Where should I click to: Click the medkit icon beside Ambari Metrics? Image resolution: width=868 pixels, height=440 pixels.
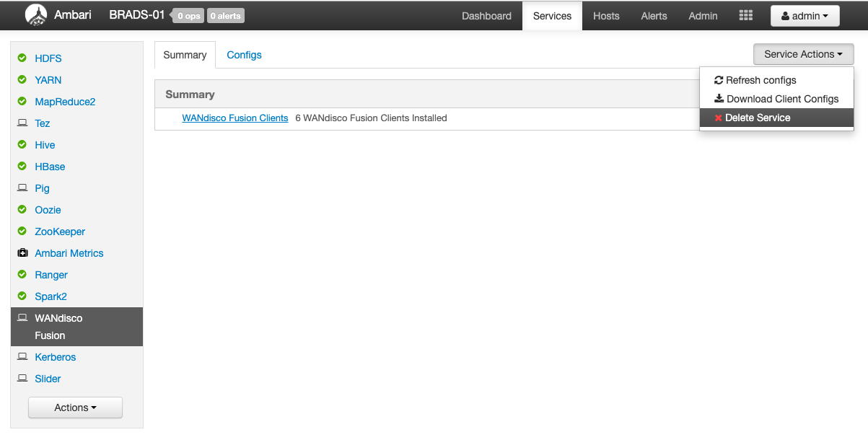(x=22, y=253)
